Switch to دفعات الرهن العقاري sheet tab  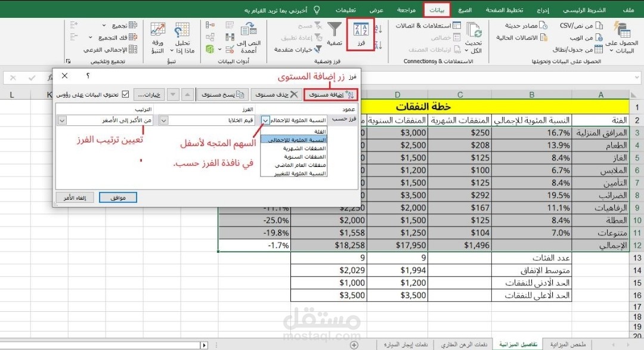[464, 344]
